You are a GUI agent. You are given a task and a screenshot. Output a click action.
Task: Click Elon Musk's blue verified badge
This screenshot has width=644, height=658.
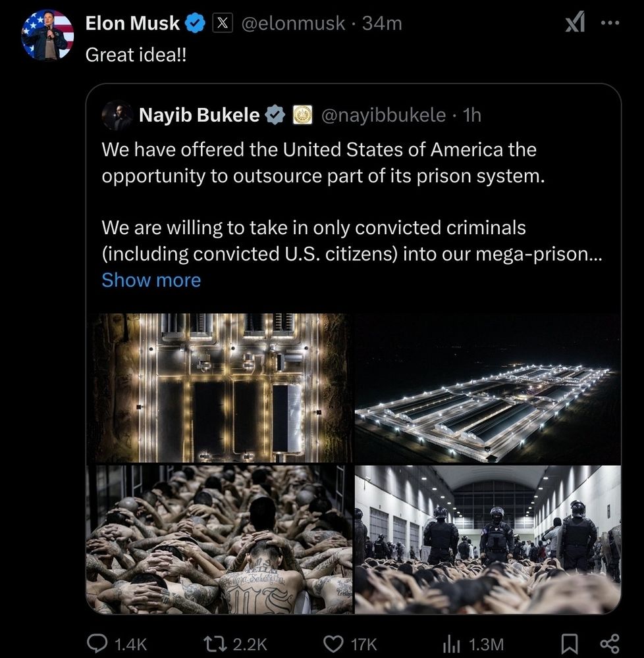(196, 24)
